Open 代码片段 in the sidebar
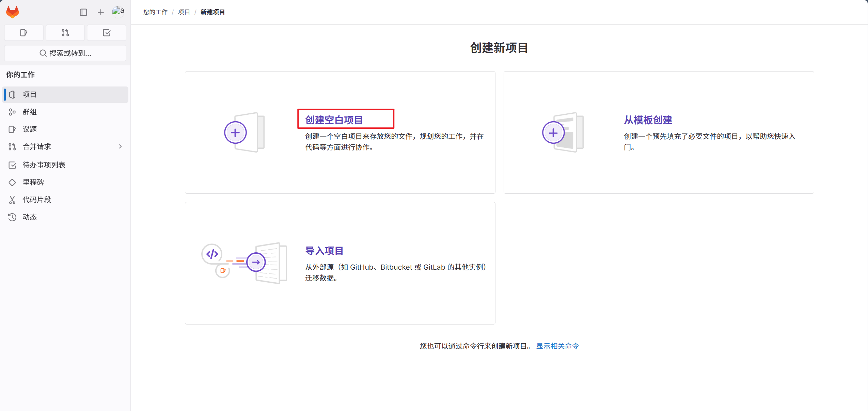868x411 pixels. (x=37, y=200)
